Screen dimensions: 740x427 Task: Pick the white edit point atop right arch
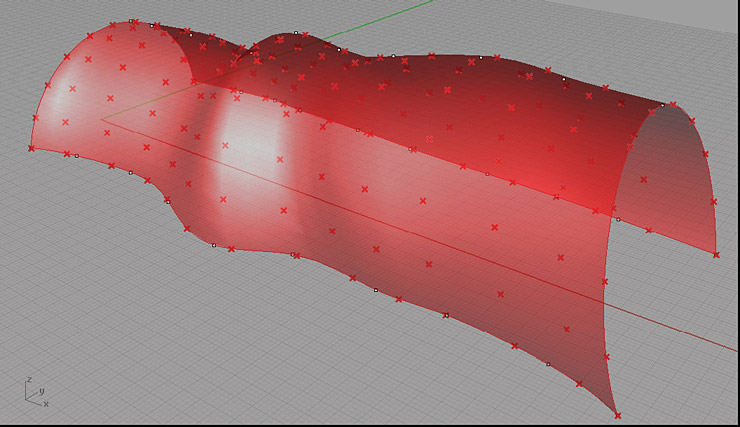(662, 104)
